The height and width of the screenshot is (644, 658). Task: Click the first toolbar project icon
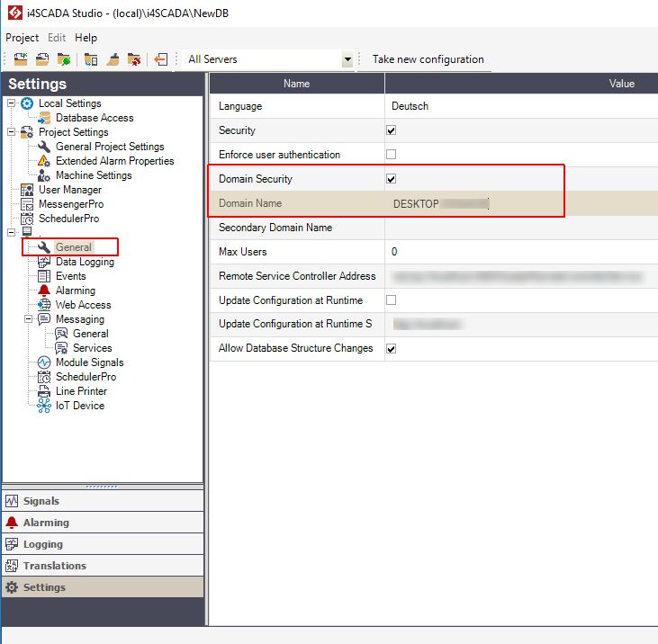point(20,59)
